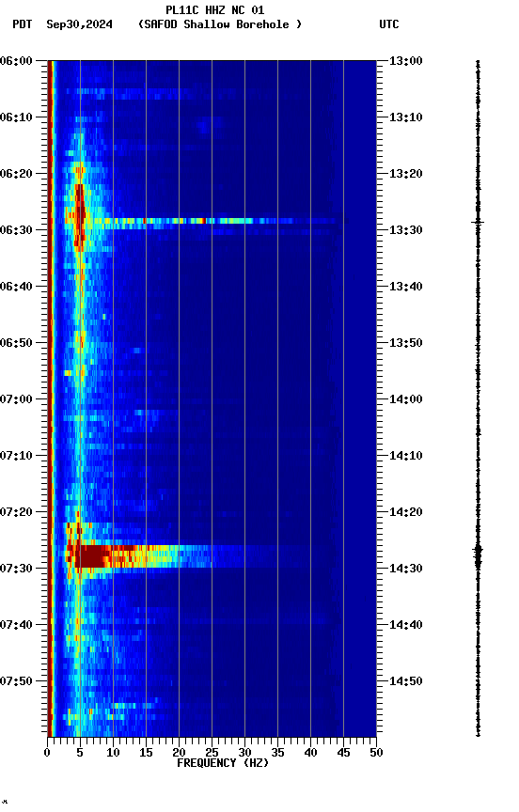Image resolution: width=519 pixels, height=812 pixels.
Task: Click the FREQUENCY (HZ) axis title
Action: [x=223, y=764]
